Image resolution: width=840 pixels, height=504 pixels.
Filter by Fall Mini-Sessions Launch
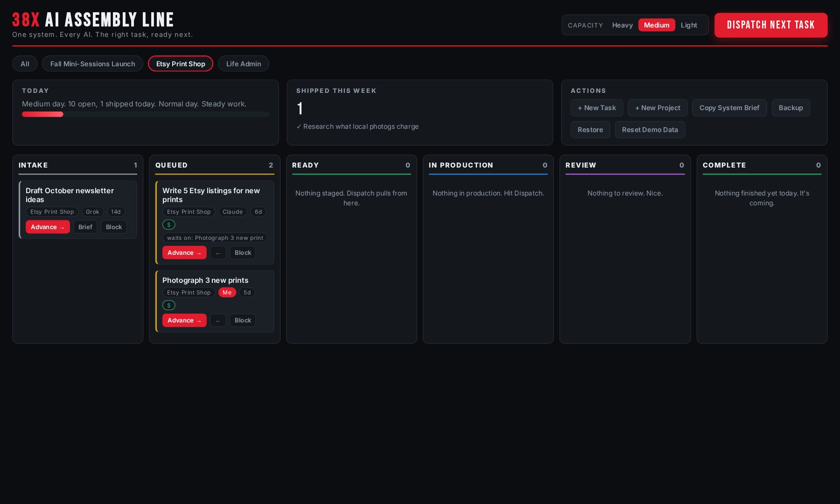pos(92,64)
